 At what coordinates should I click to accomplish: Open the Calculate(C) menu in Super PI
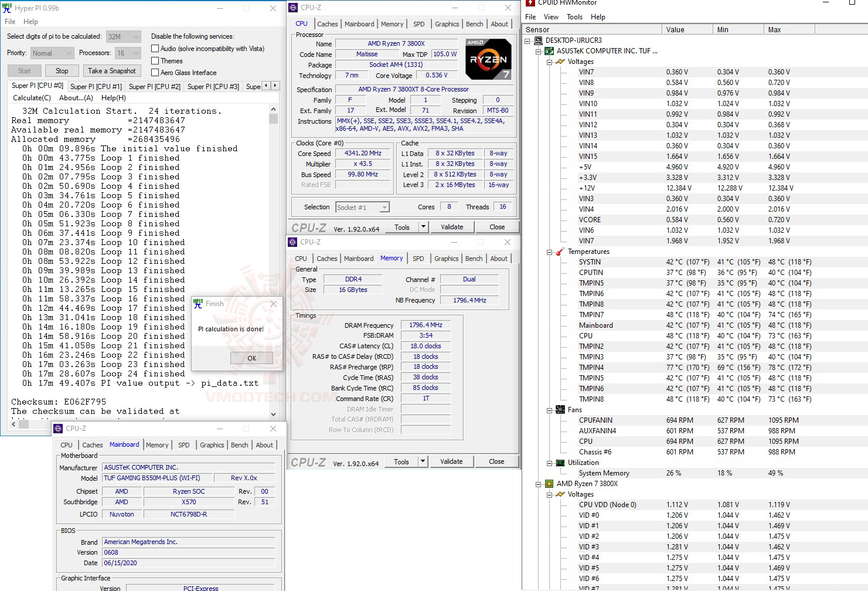tap(32, 98)
